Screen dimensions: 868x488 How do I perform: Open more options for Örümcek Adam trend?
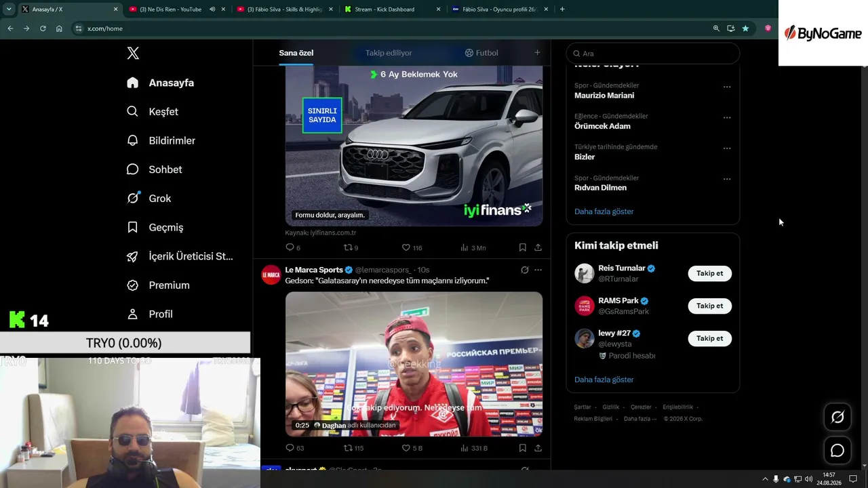727,117
